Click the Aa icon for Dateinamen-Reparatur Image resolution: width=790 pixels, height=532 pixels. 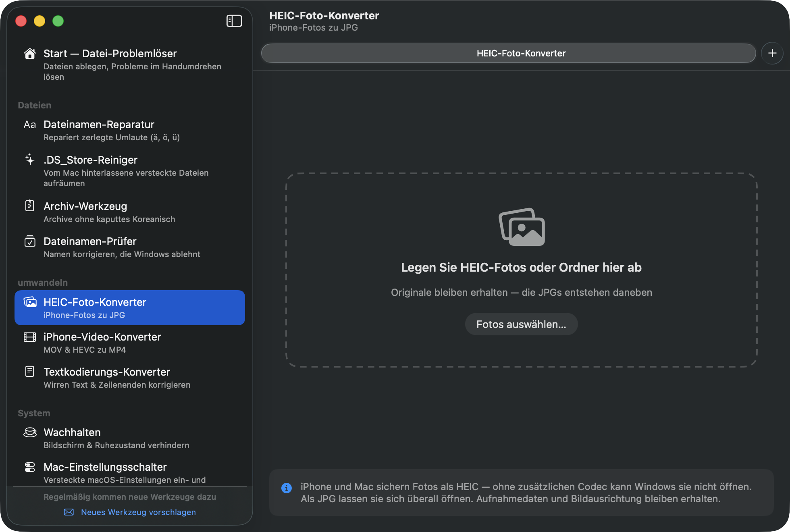coord(30,125)
